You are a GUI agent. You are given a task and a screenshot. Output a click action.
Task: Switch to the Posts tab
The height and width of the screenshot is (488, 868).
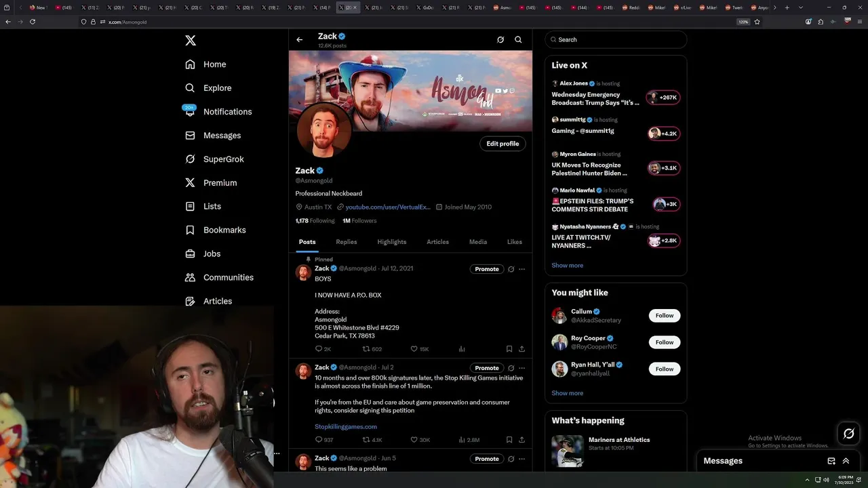(x=307, y=242)
